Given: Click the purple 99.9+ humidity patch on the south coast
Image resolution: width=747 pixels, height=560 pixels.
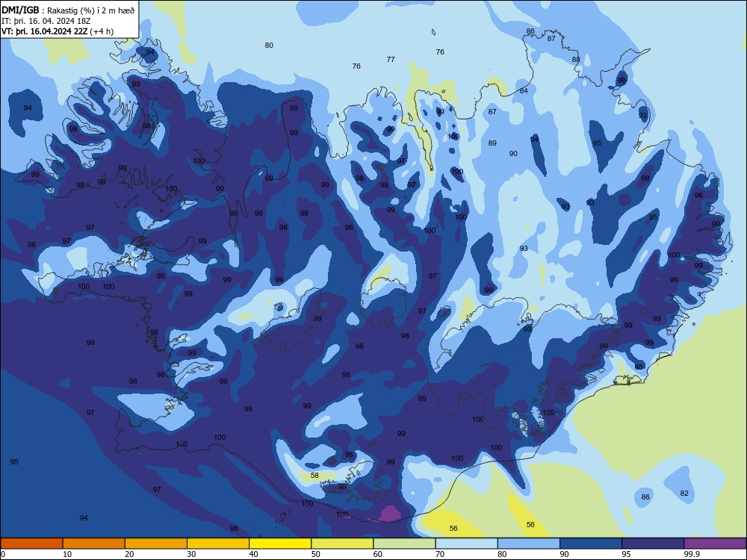Looking at the screenshot, I should [391, 514].
